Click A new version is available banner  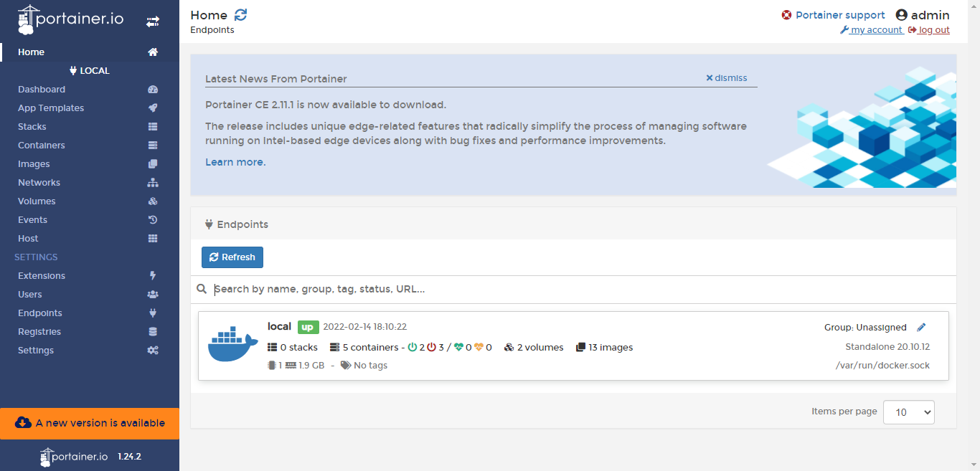tap(90, 423)
